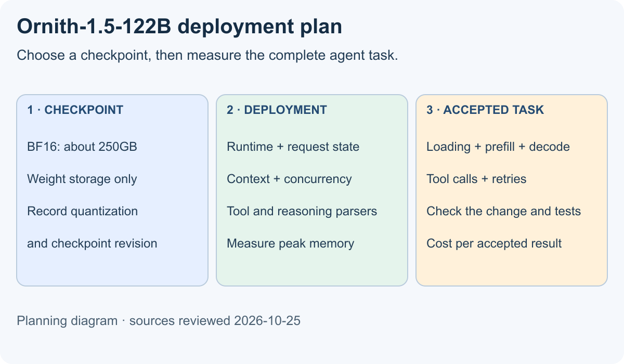Select 'Check the change and tests' line

coord(504,211)
